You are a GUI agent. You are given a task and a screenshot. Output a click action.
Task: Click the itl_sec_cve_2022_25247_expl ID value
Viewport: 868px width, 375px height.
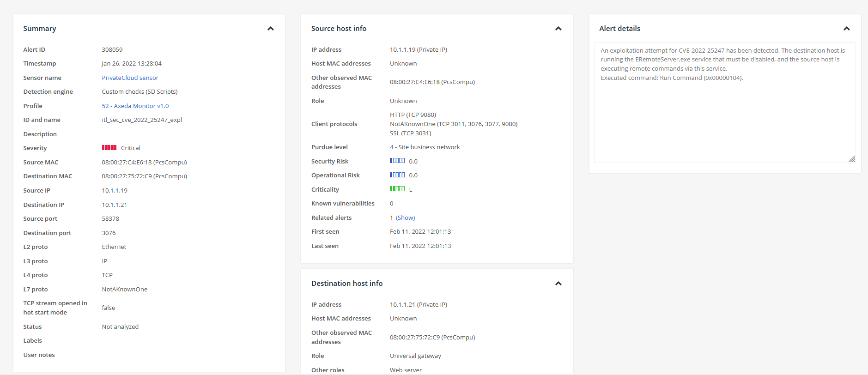(x=142, y=120)
